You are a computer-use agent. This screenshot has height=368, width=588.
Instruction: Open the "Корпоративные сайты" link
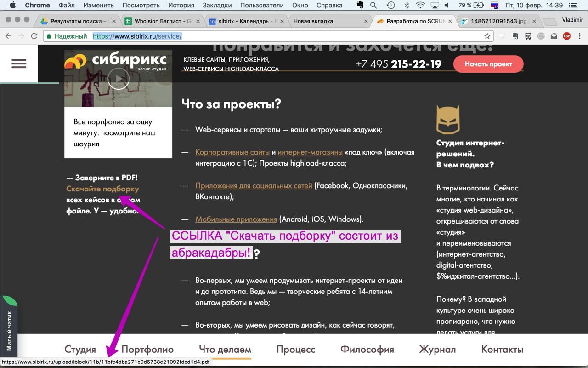point(232,152)
